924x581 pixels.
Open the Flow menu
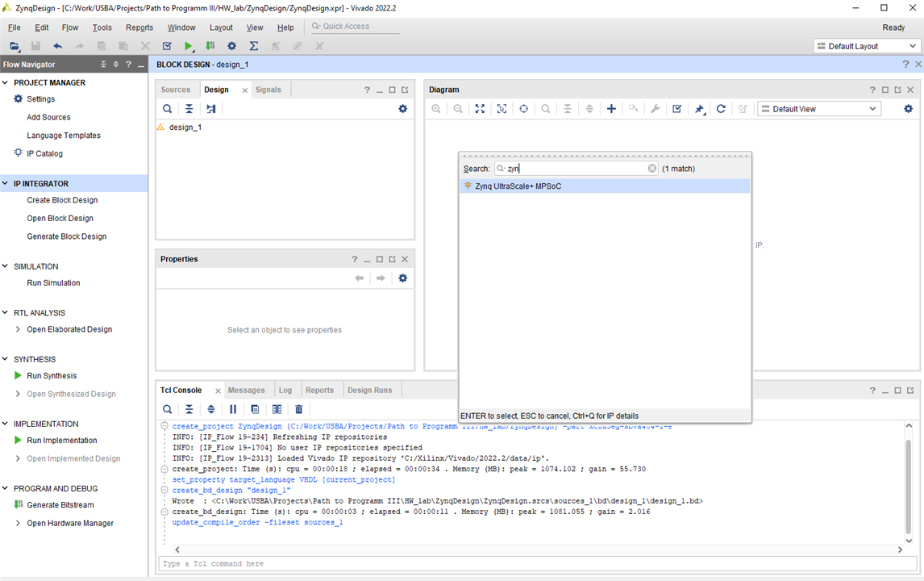point(70,27)
